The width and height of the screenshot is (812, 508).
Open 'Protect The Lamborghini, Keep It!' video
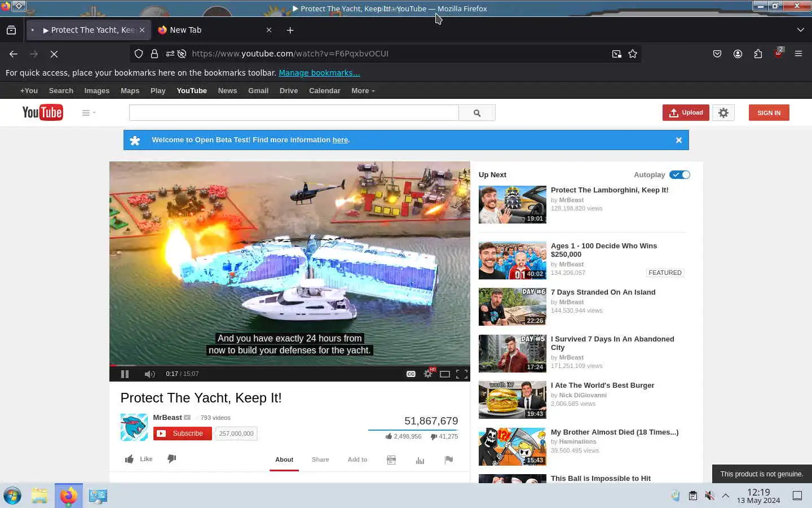(610, 190)
